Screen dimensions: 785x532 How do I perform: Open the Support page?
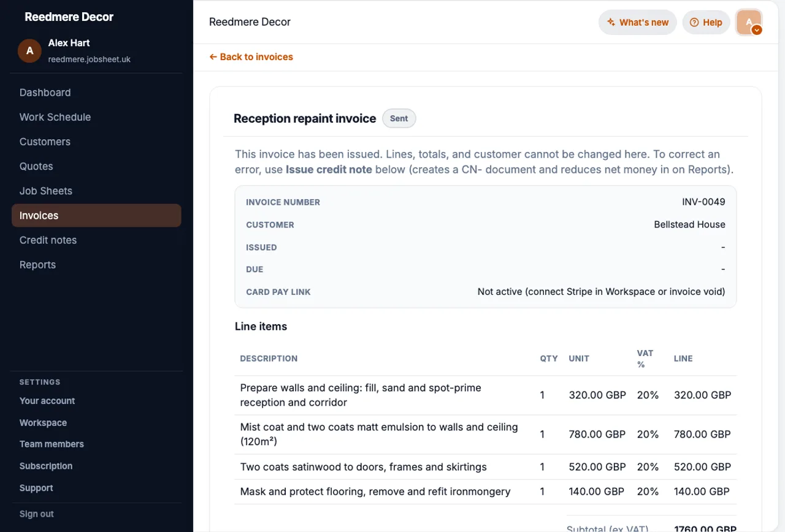click(x=36, y=488)
